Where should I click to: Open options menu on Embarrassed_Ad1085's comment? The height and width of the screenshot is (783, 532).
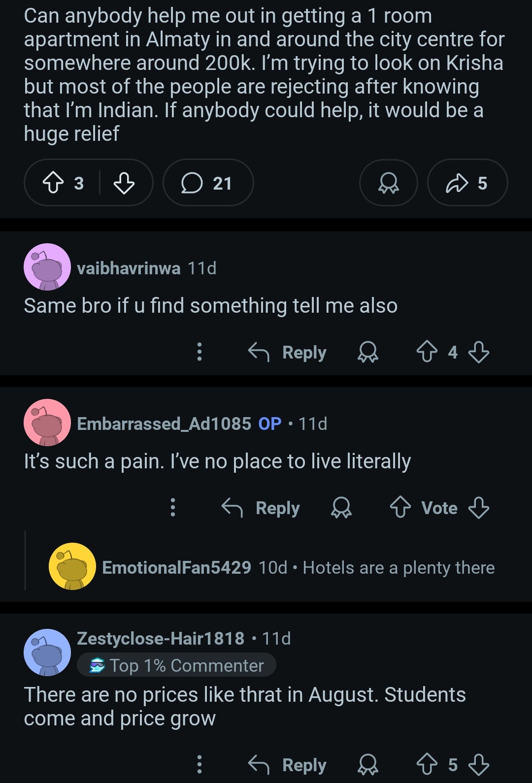click(172, 508)
